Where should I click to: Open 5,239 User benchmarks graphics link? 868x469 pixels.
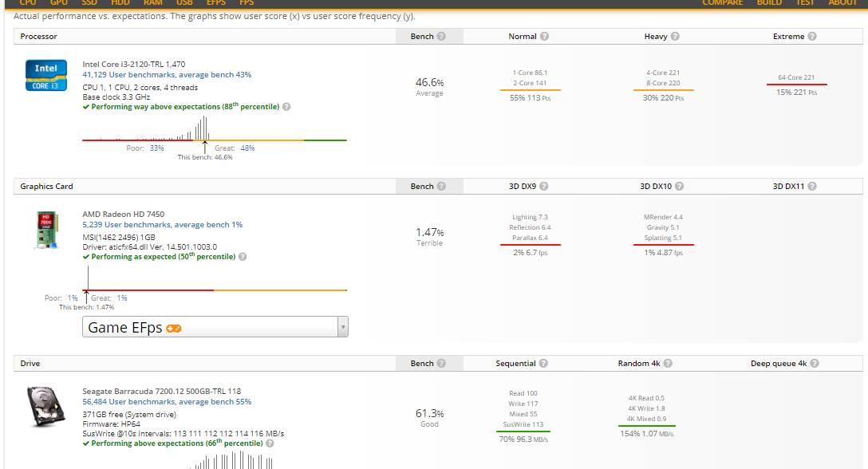[x=162, y=225]
